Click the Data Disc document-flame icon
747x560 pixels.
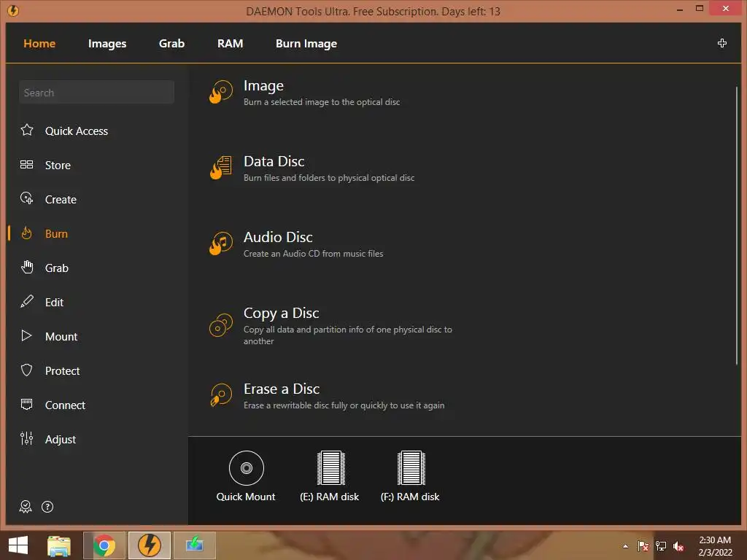[221, 168]
